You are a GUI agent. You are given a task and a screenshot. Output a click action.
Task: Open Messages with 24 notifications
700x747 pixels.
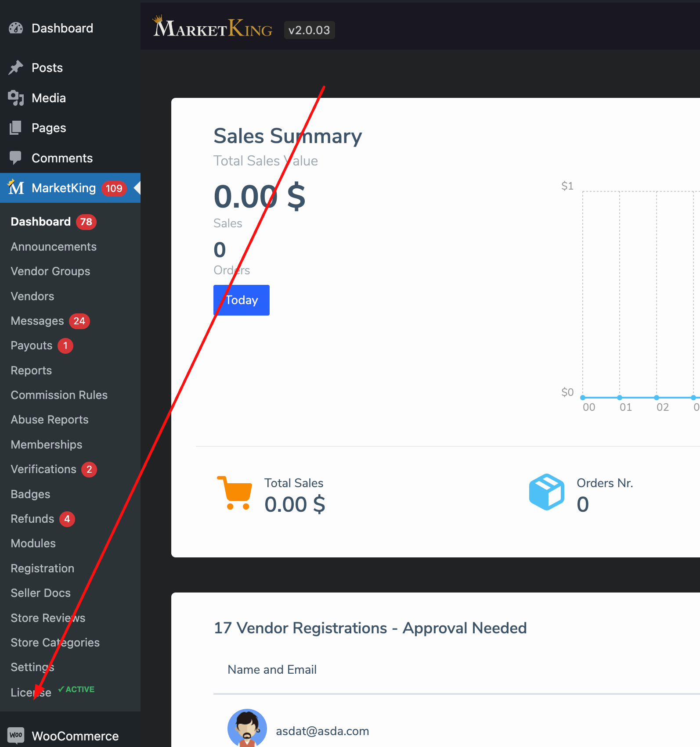click(38, 321)
